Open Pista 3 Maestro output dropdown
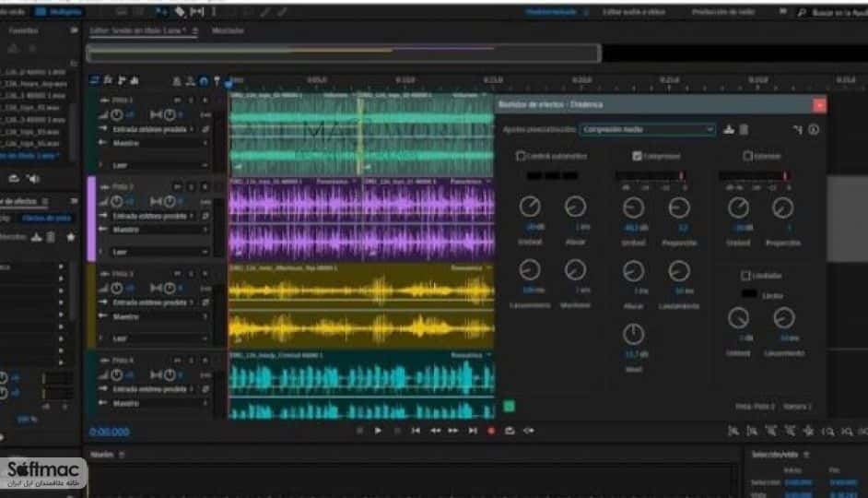Viewport: 868px width, 498px height. 159,317
